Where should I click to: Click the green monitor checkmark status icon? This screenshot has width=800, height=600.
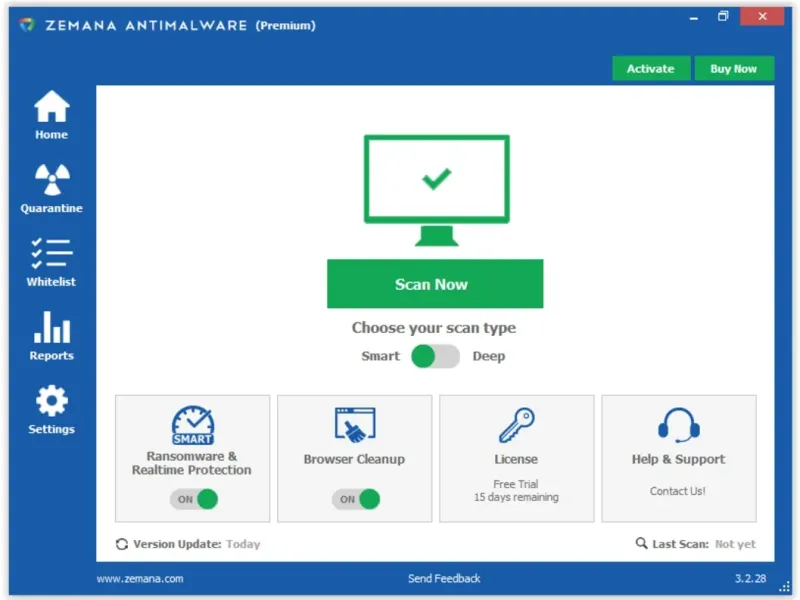click(437, 190)
